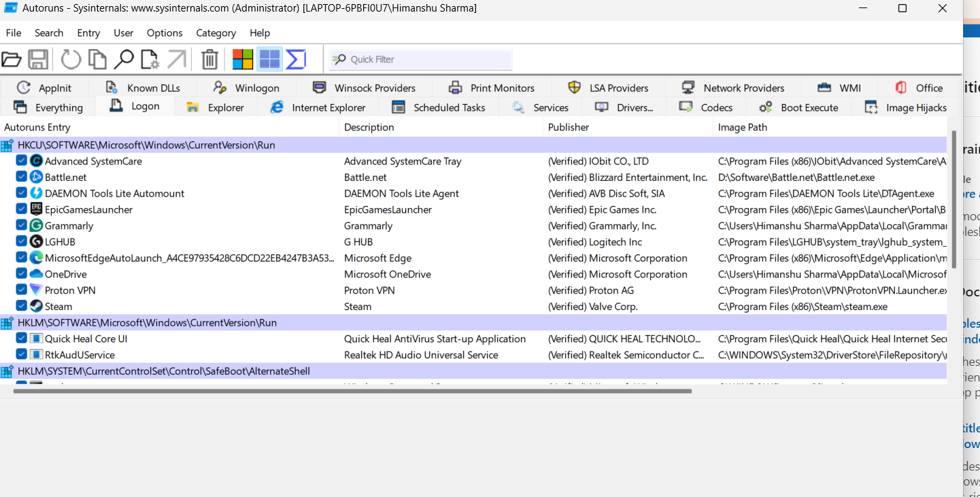
Task: Open the Options menu
Action: (x=165, y=33)
